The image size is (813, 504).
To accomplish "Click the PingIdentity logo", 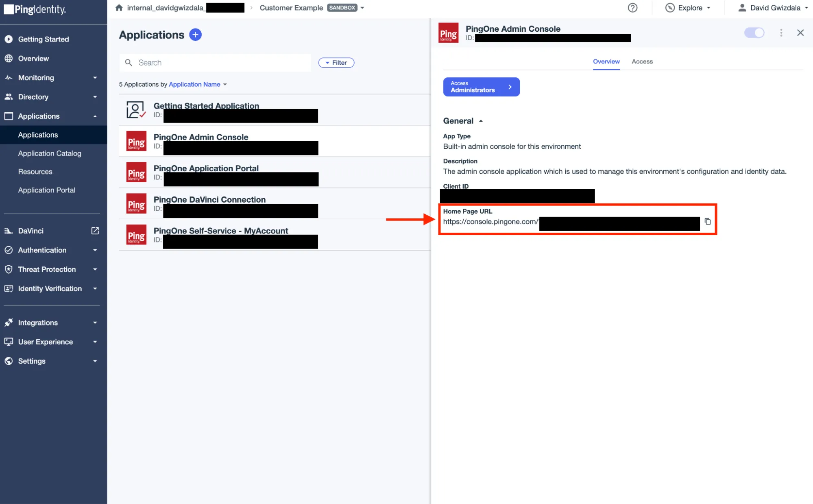I will 35,9.
